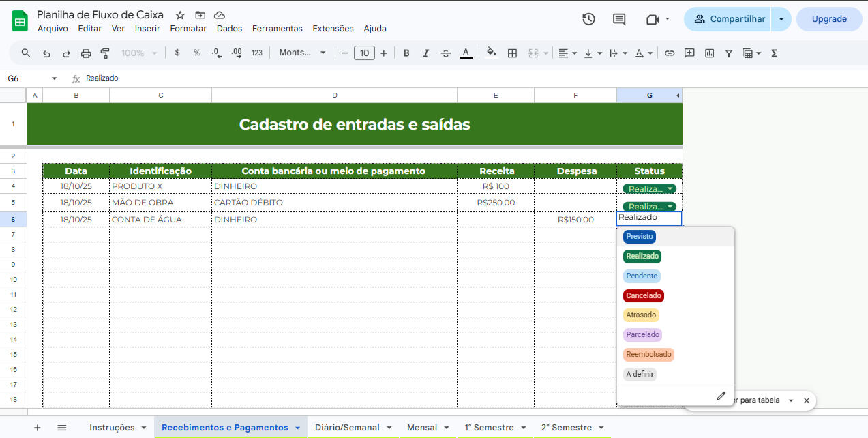The image size is (868, 438).
Task: Toggle strikethrough text formatting
Action: (446, 53)
